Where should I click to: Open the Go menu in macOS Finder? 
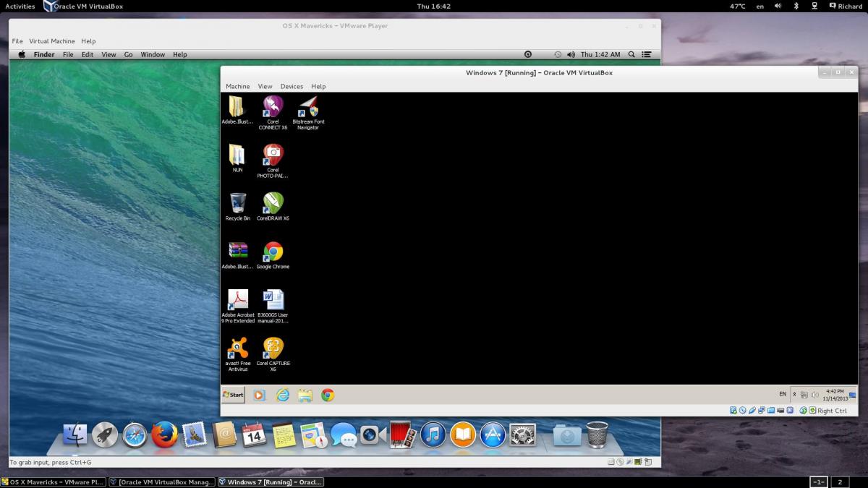click(128, 54)
